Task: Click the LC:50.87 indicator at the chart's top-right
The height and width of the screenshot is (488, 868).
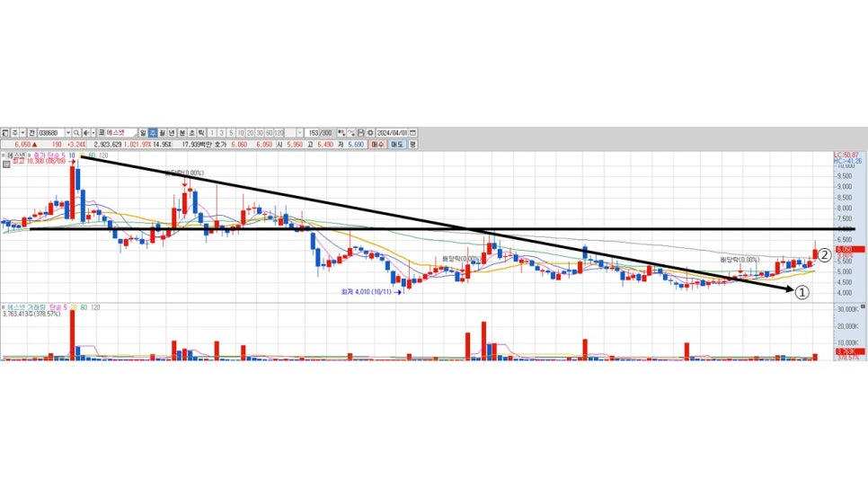Action: pyautogui.click(x=846, y=155)
